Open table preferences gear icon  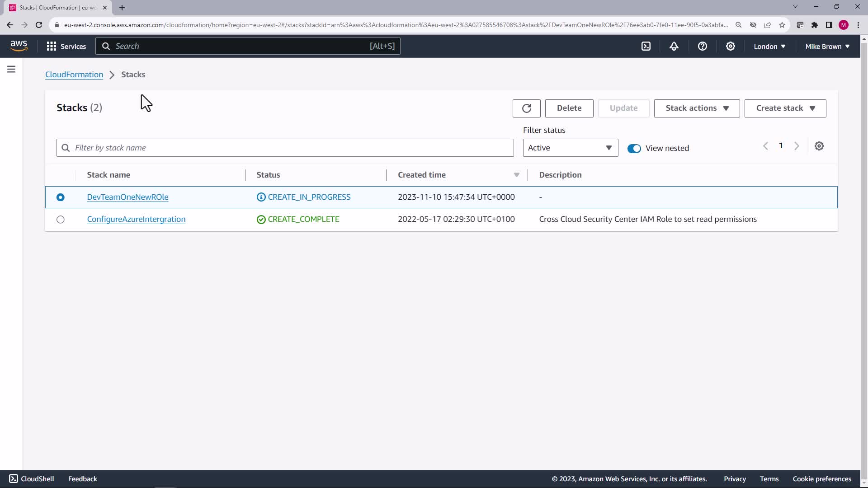click(819, 146)
